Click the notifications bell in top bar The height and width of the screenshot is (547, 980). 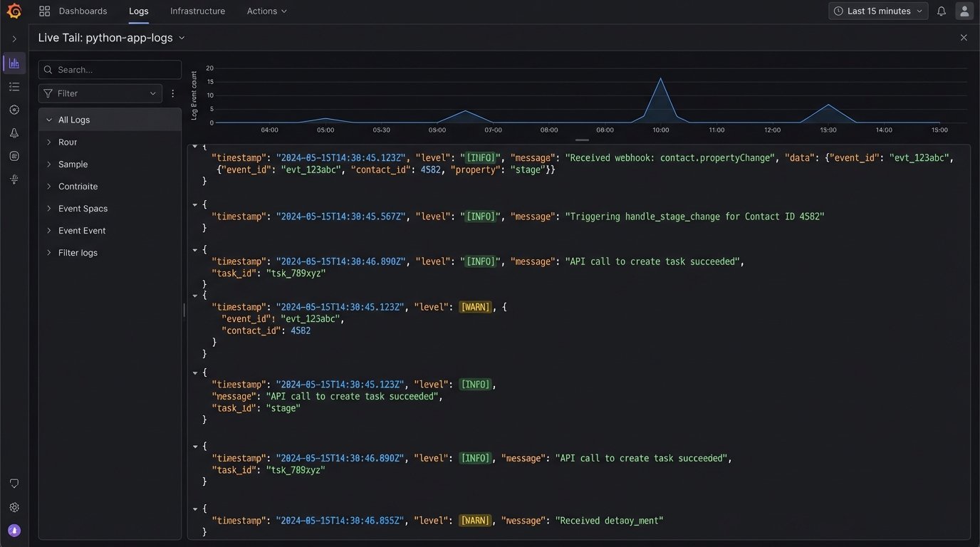tap(942, 11)
